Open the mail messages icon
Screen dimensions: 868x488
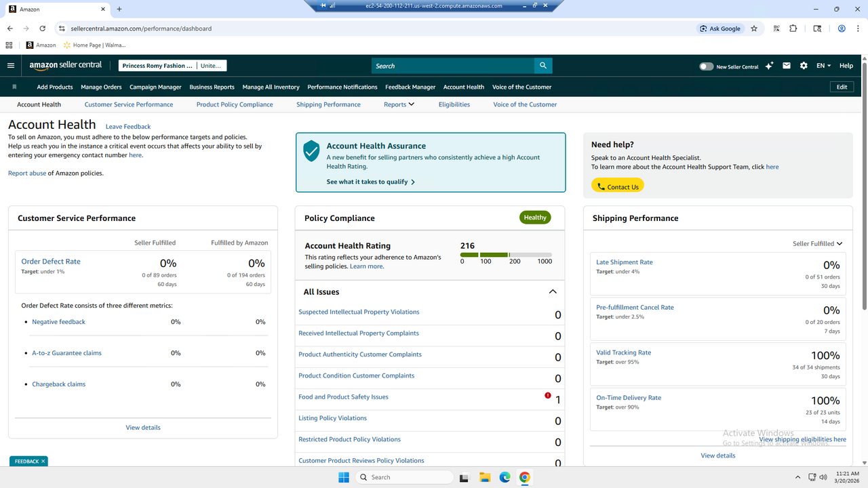click(x=787, y=66)
